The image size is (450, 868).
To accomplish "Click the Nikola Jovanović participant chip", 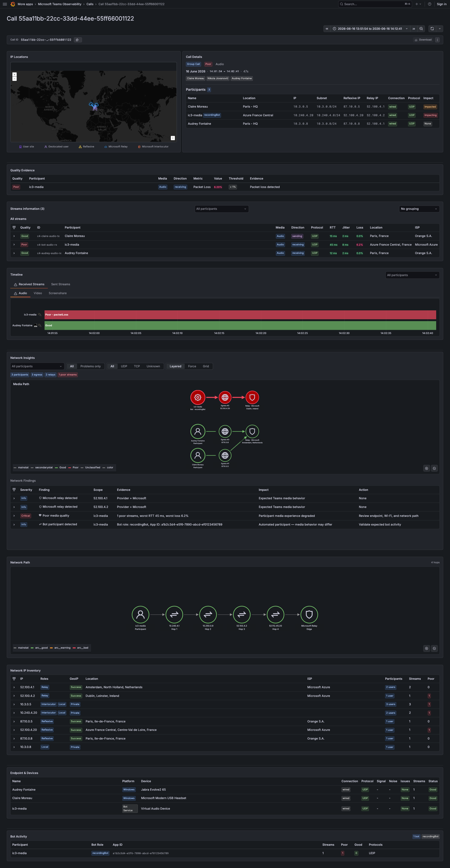I will 218,79.
